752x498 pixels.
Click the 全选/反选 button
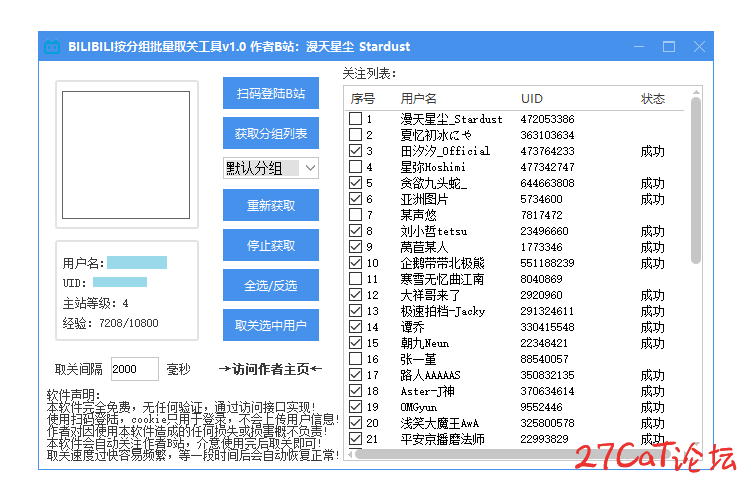(270, 285)
